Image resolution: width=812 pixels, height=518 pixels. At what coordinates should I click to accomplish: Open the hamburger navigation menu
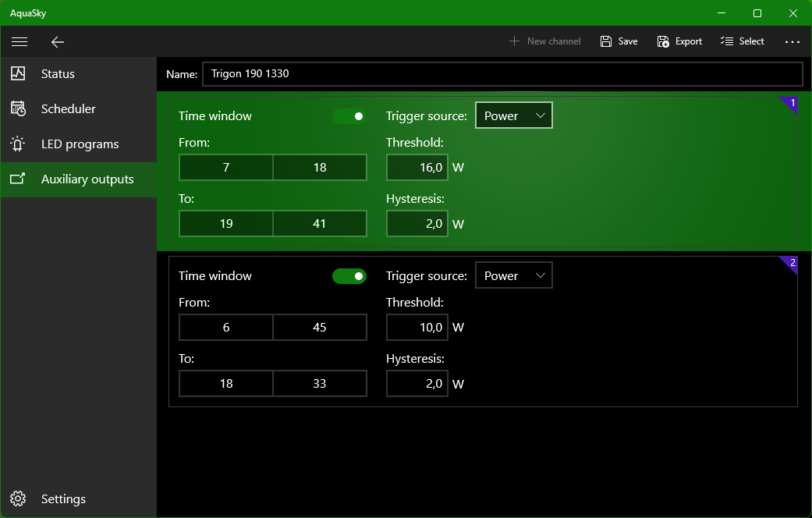click(20, 41)
